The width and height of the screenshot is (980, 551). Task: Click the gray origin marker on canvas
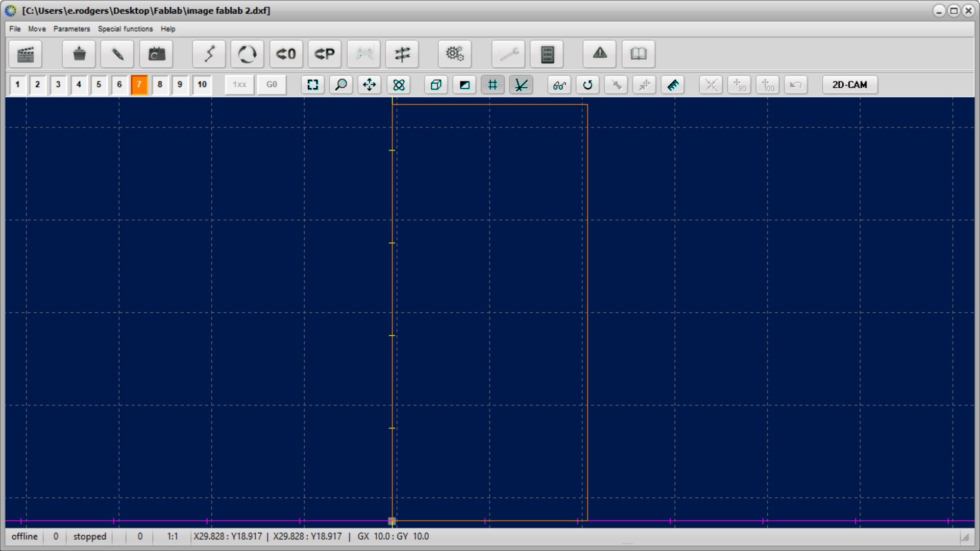[x=392, y=521]
